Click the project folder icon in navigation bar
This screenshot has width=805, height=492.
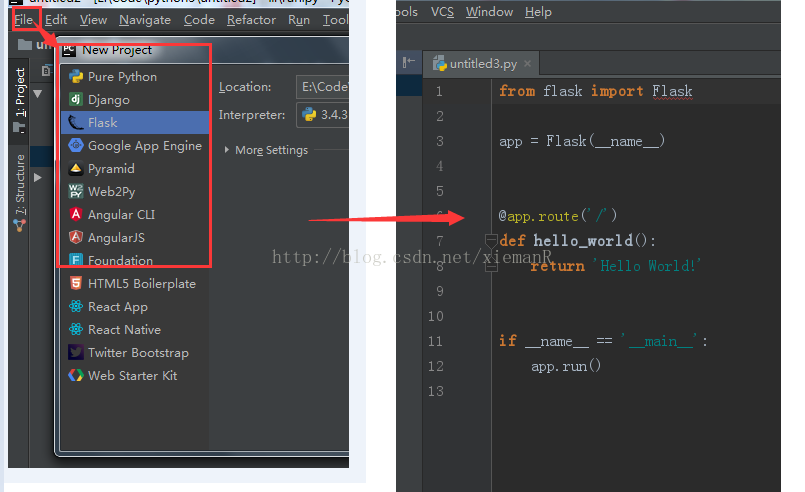(x=25, y=45)
